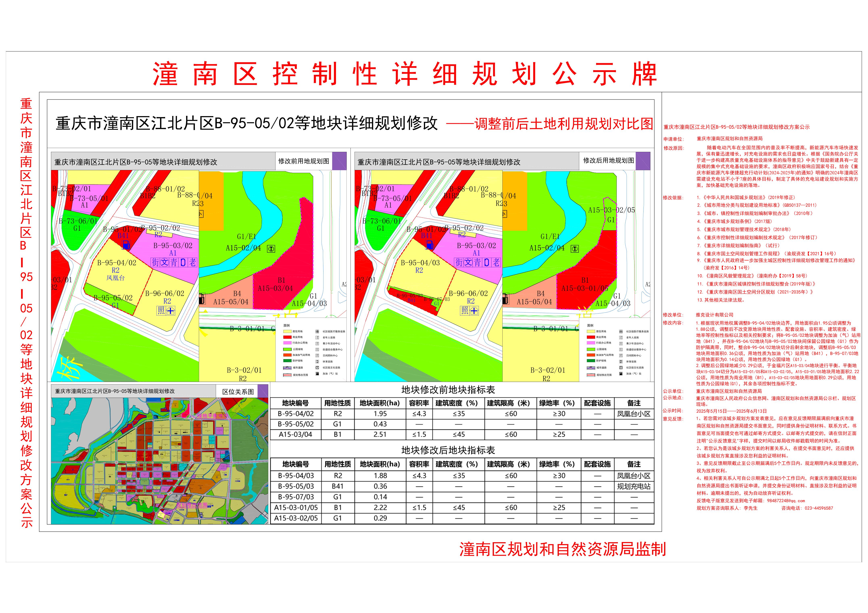
Task: Click the 地块修改前地块指标表 table title
Action: (x=448, y=390)
